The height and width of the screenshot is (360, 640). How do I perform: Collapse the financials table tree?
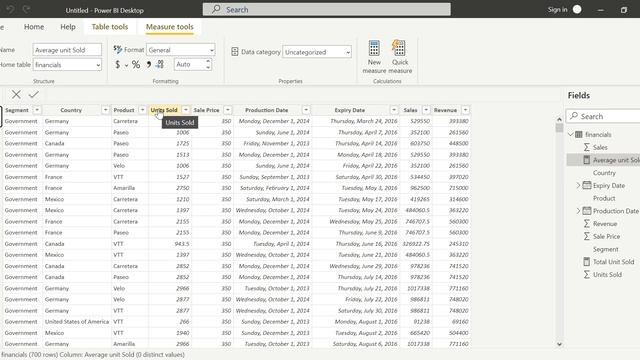coord(571,134)
